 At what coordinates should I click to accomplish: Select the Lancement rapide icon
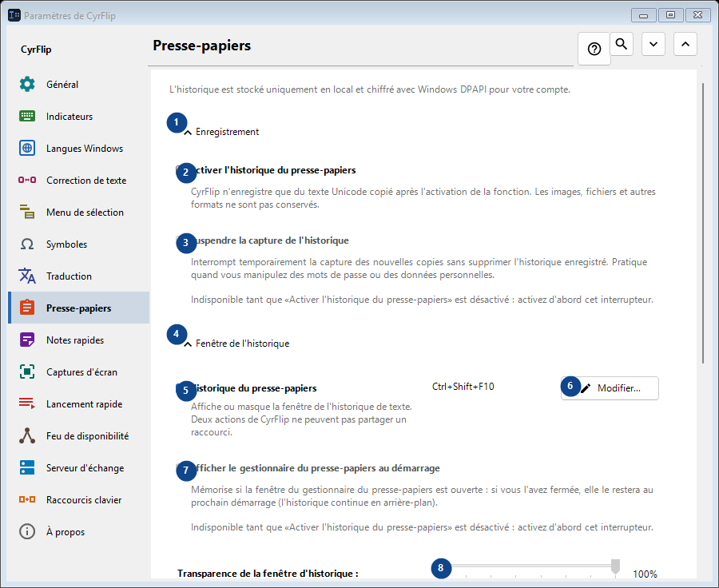click(27, 403)
